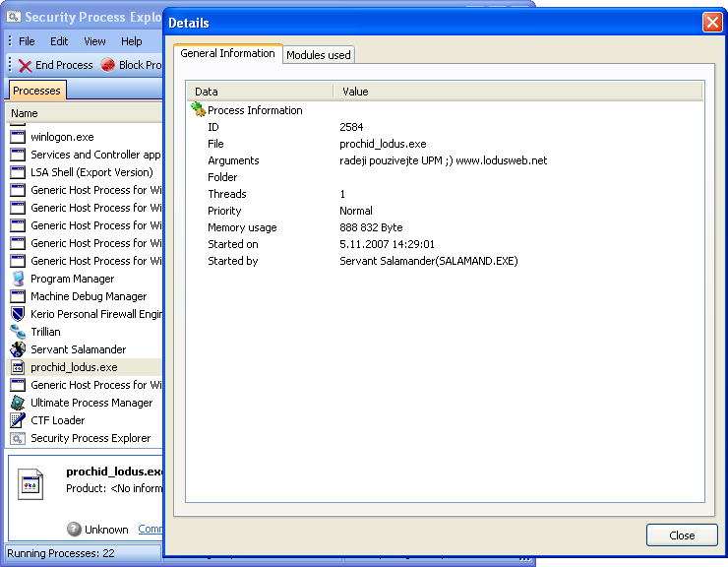Select winlogon.exe in the process list
The height and width of the screenshot is (567, 728).
(62, 137)
